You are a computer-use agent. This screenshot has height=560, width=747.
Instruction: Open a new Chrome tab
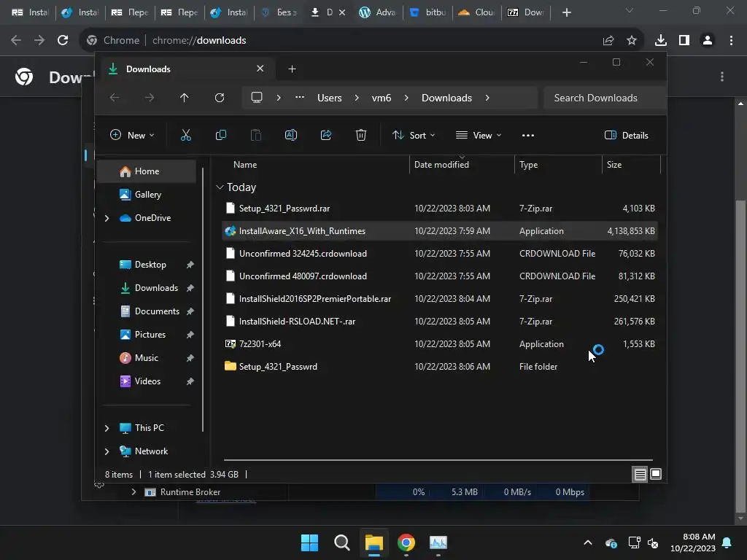point(566,12)
